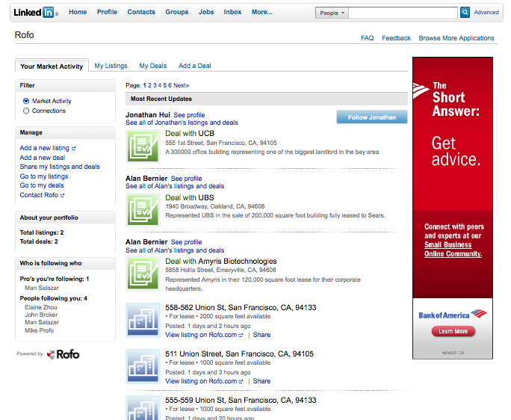The width and height of the screenshot is (511, 420).
Task: Click follower name Mike Profo
Action: [x=39, y=330]
